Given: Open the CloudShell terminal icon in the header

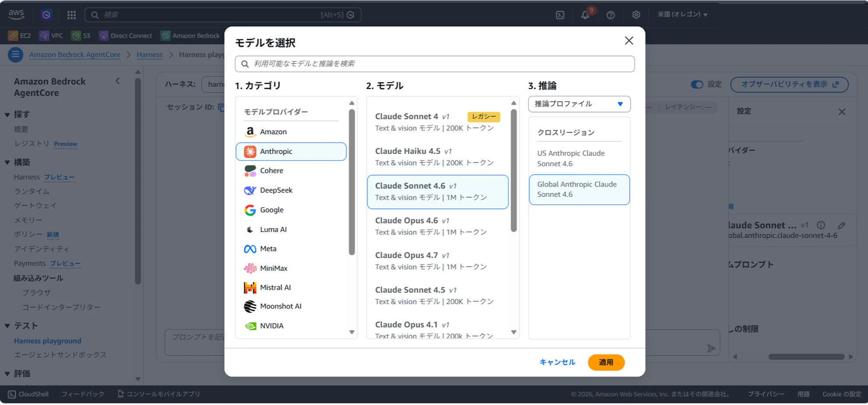Looking at the screenshot, I should [x=560, y=15].
